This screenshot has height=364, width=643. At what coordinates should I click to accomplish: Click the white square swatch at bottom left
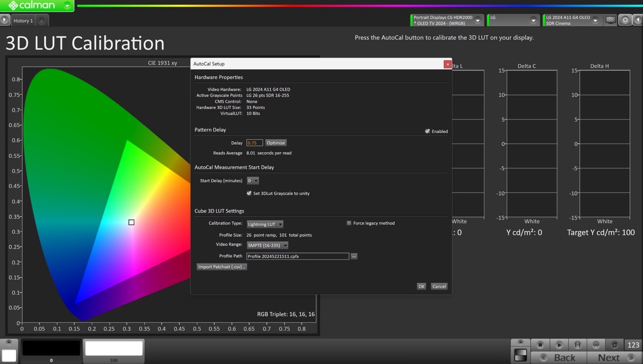(9, 355)
